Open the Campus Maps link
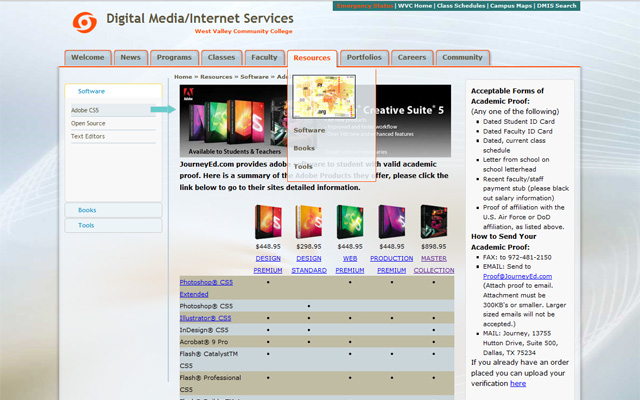Screen dimensions: 640x400 tap(511, 6)
